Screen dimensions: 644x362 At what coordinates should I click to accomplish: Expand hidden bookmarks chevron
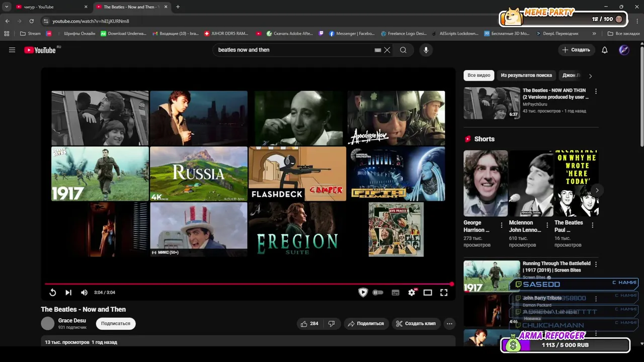click(x=594, y=34)
